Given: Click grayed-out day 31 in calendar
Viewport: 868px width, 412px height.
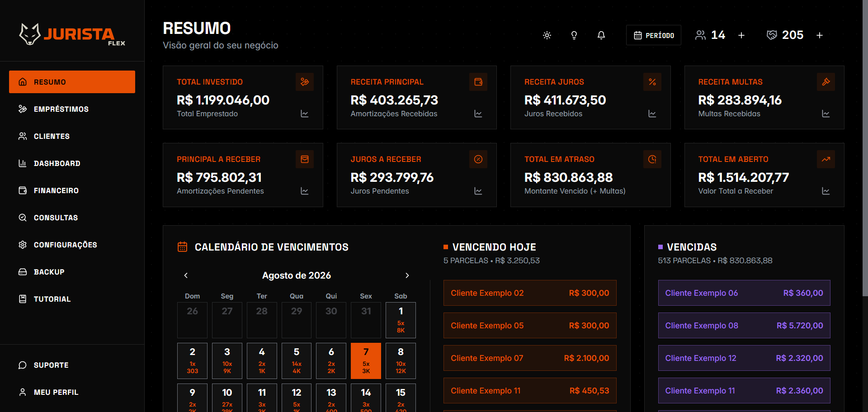Looking at the screenshot, I should (366, 320).
